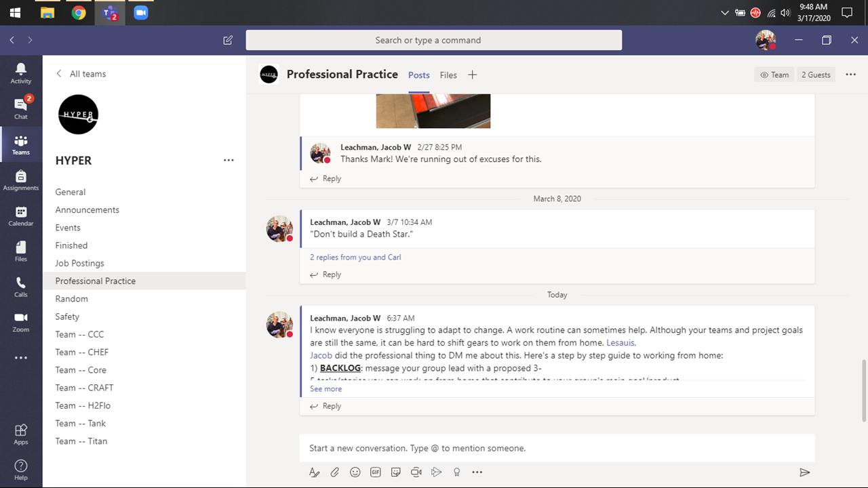Open the Assignments sidebar icon
This screenshot has width=868, height=488.
pyautogui.click(x=20, y=180)
